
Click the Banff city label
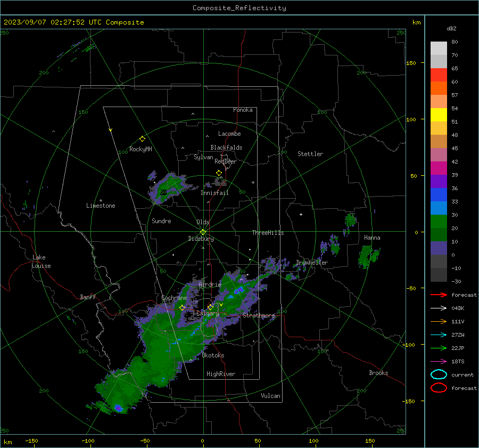tap(88, 297)
